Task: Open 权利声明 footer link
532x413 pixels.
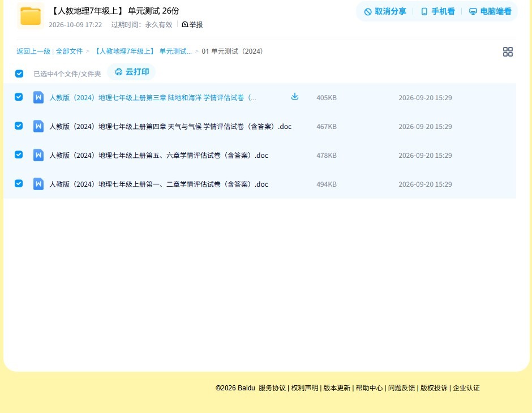Action: pyautogui.click(x=304, y=388)
